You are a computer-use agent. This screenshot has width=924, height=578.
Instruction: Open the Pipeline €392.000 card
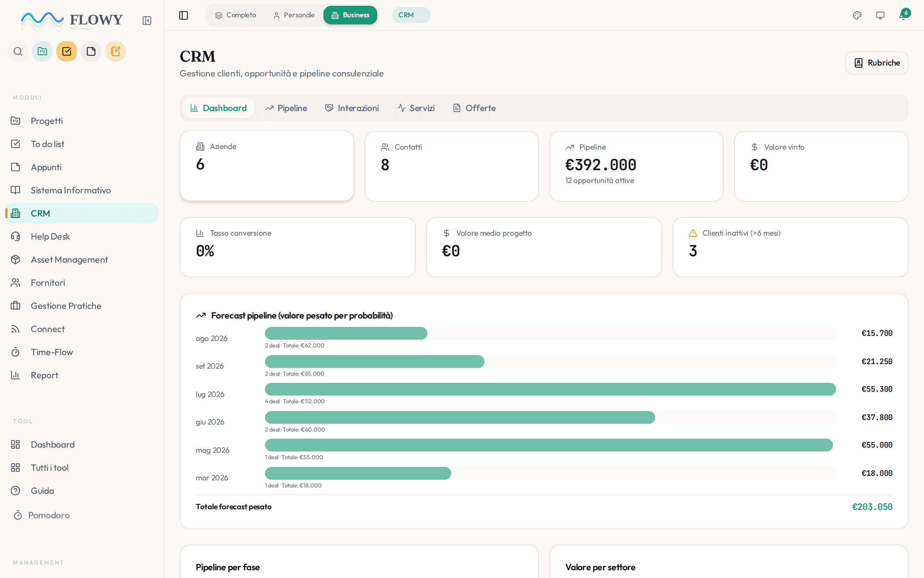tap(637, 166)
